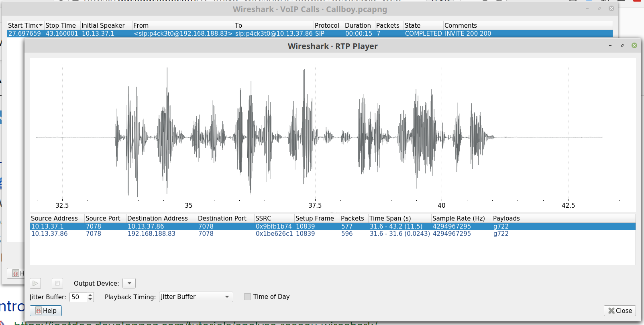
Task: Open Help in RTP Player
Action: tap(46, 311)
